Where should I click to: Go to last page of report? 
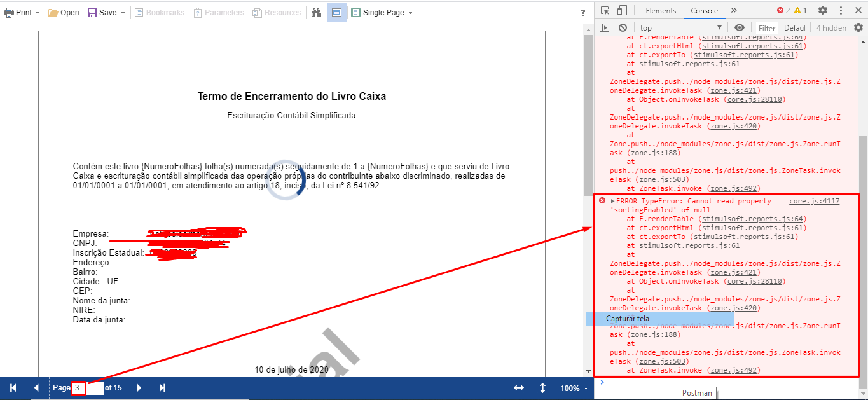tap(162, 388)
